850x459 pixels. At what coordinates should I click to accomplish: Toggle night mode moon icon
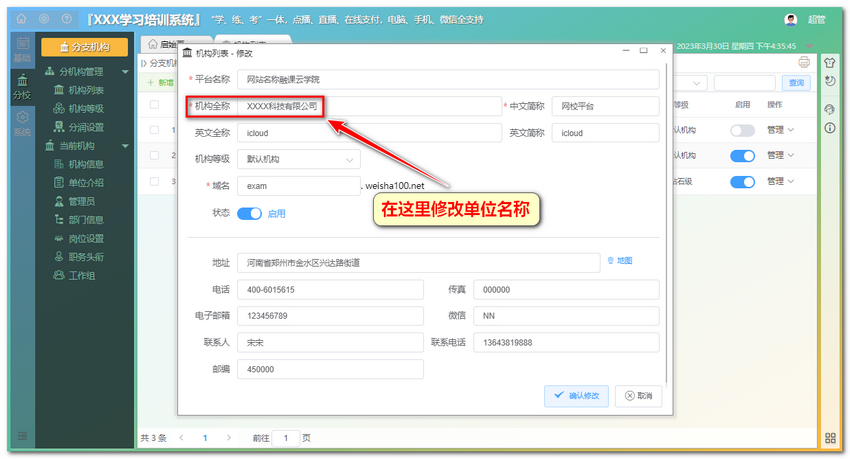(x=829, y=81)
